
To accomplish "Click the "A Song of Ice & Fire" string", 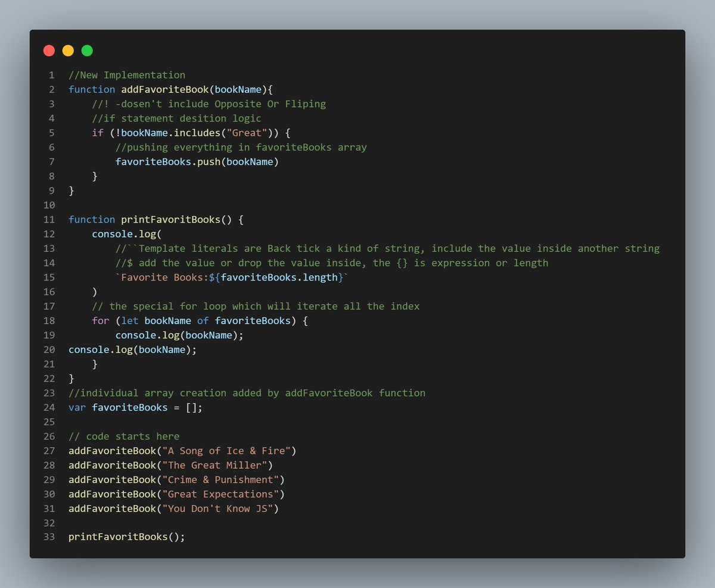I will pyautogui.click(x=226, y=451).
